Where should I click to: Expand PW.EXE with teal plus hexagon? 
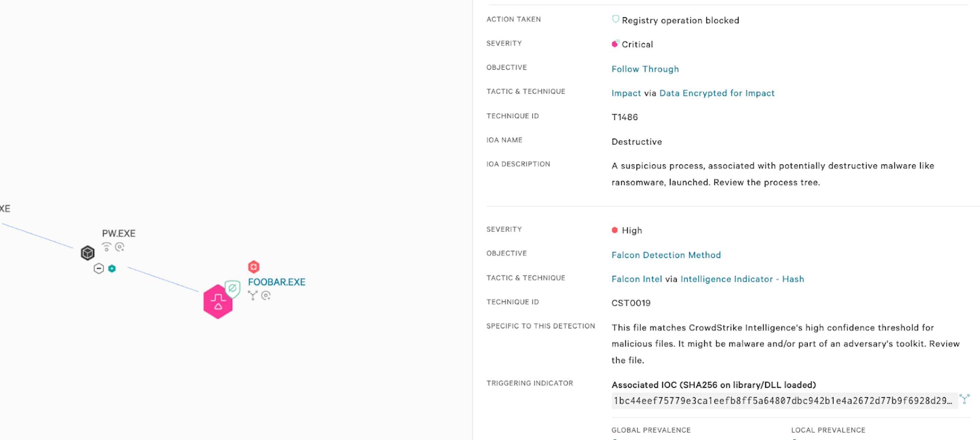click(112, 268)
